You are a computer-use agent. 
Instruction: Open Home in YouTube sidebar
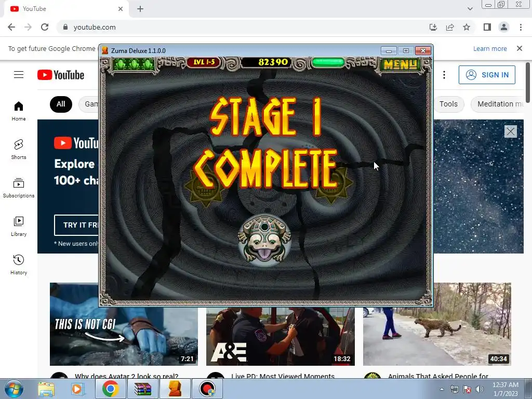[19, 111]
